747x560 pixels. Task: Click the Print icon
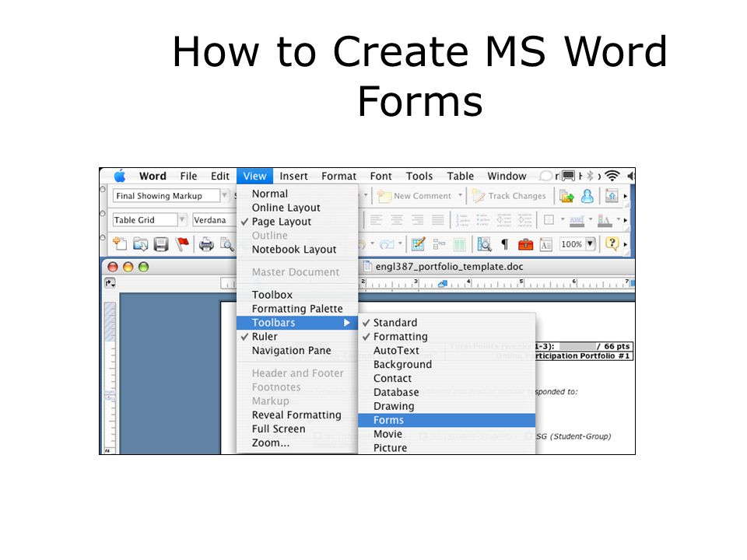(x=206, y=244)
